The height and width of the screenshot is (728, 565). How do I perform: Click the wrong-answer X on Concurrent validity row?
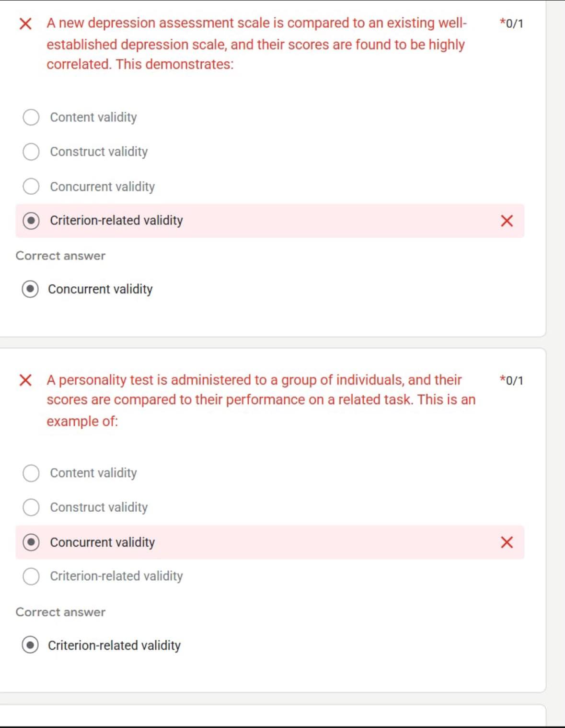point(507,542)
